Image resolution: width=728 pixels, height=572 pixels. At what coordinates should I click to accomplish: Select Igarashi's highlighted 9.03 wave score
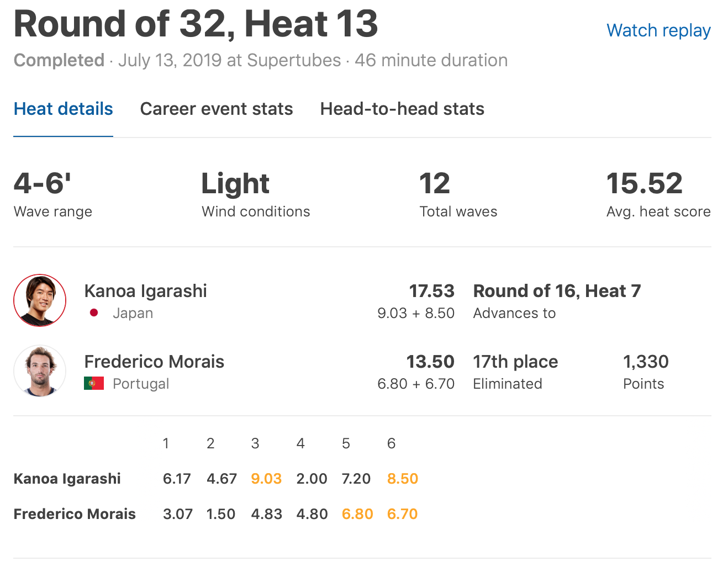click(x=266, y=479)
